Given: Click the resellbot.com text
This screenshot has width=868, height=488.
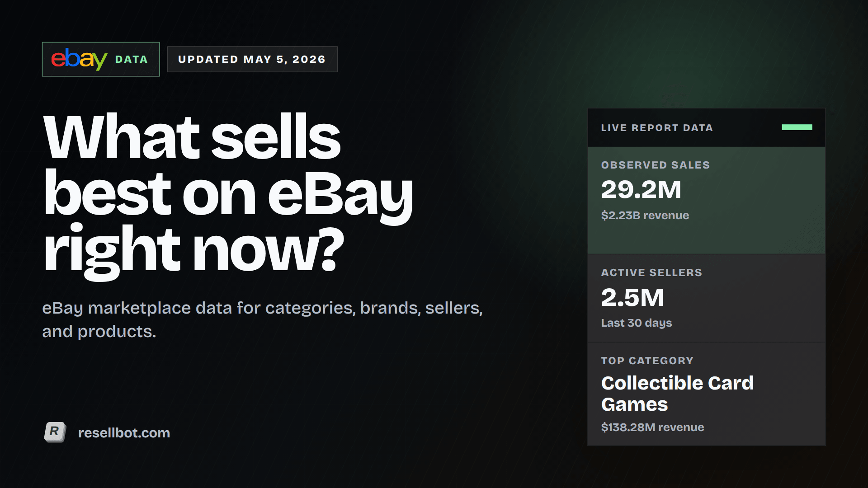Looking at the screenshot, I should click(x=124, y=433).
